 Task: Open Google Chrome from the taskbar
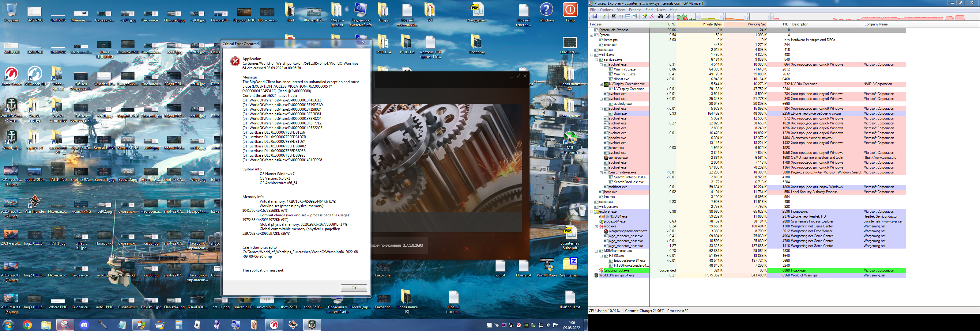(27, 325)
